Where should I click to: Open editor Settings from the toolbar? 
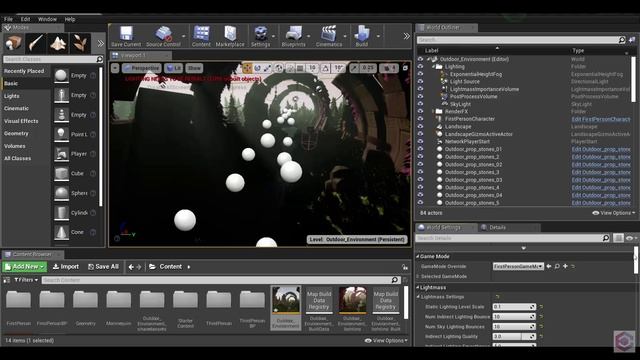coord(260,36)
